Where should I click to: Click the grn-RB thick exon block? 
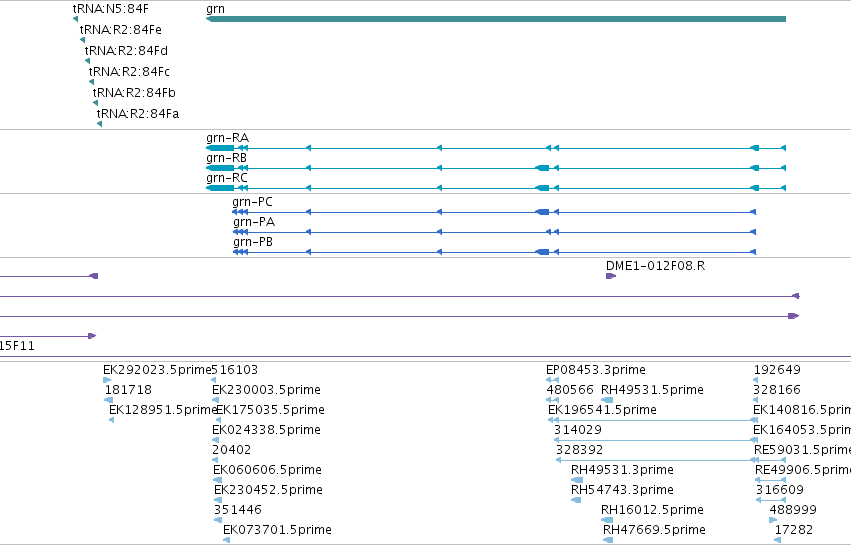coord(220,168)
